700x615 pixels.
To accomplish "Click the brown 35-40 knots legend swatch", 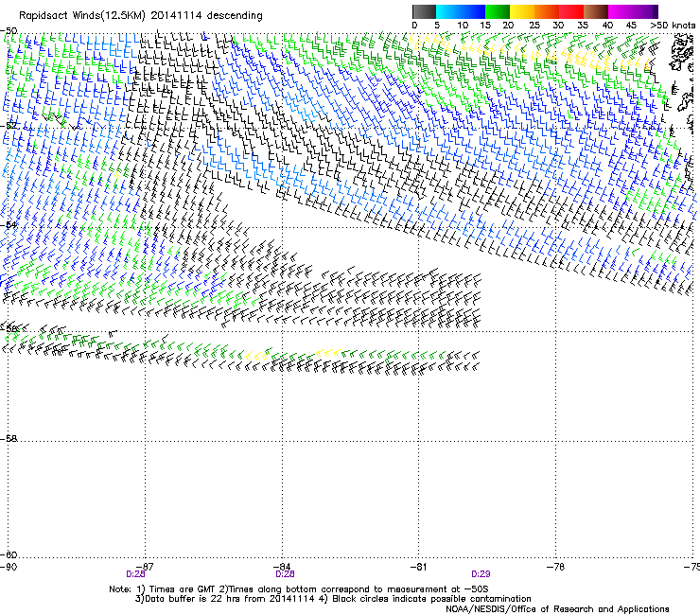I will [x=596, y=11].
